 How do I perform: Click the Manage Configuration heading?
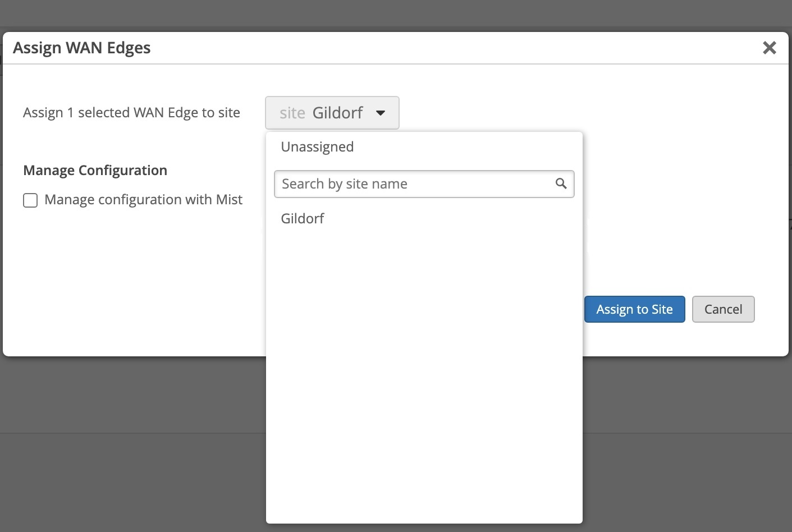[95, 171]
